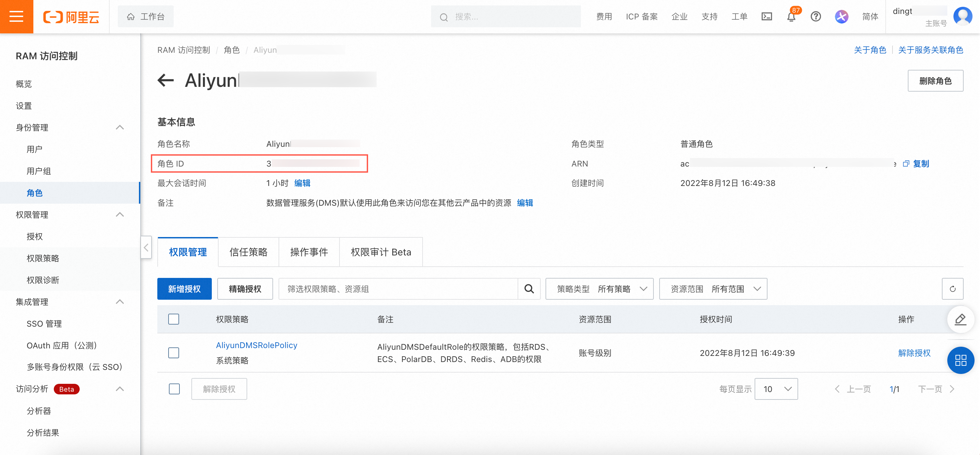980x455 pixels.
Task: Open the help question mark icon
Action: (x=815, y=16)
